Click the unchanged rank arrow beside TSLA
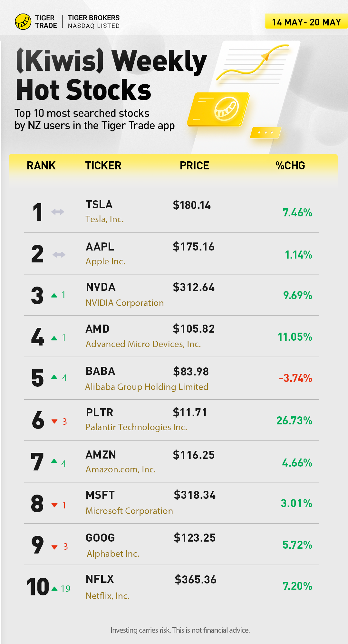 (58, 212)
